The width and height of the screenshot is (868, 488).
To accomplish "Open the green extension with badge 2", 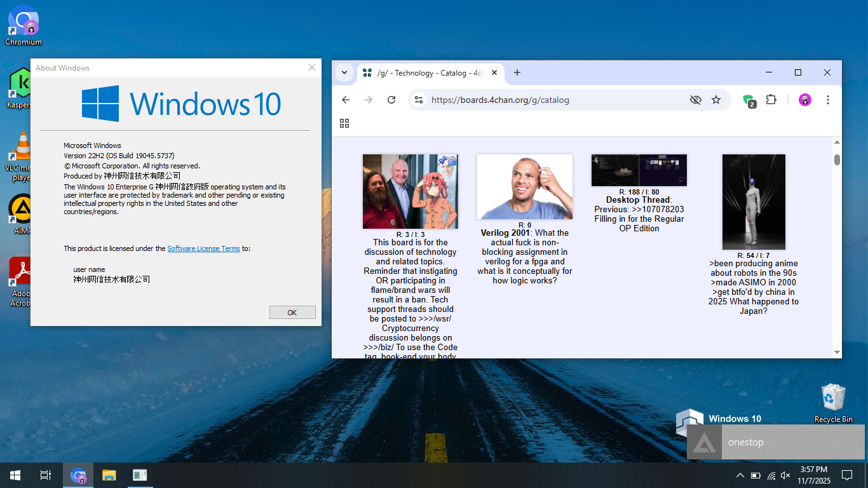I will [x=749, y=100].
